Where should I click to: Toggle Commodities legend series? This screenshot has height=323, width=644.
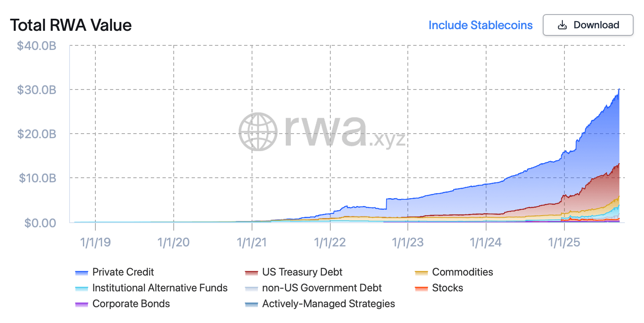click(x=462, y=272)
